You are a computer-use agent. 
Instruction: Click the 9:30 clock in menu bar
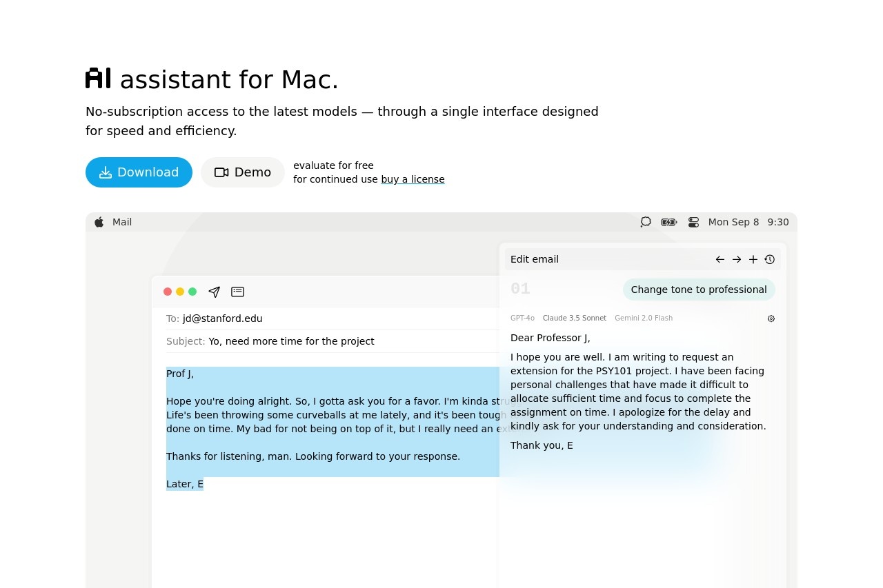(x=778, y=222)
